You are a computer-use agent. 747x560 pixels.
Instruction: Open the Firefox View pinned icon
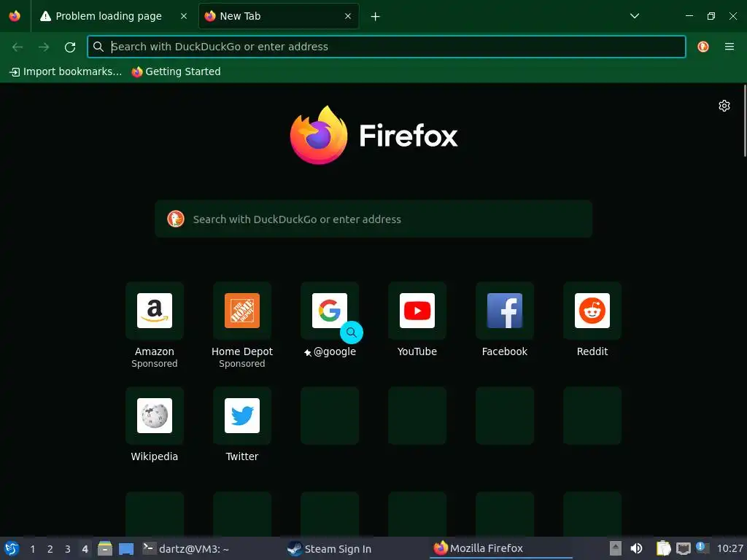pos(15,16)
